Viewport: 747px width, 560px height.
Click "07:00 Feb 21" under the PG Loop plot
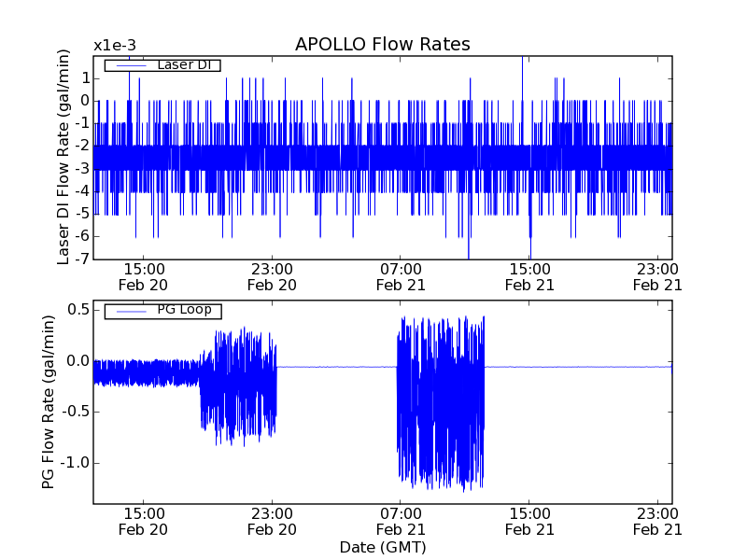click(x=401, y=522)
